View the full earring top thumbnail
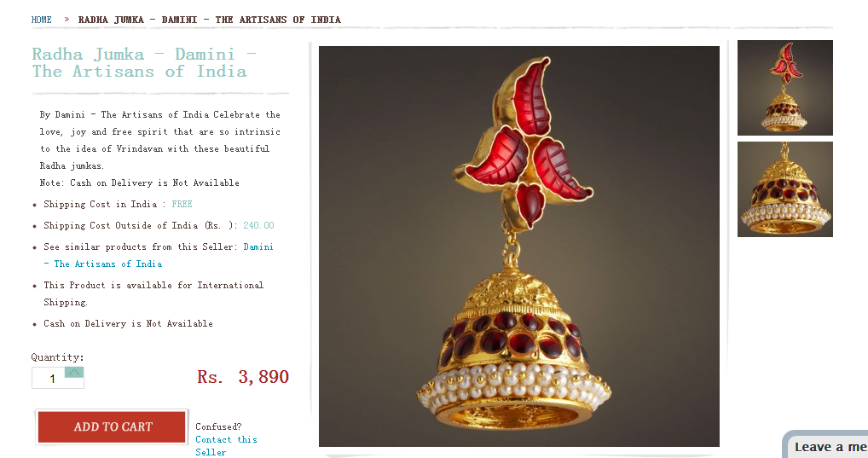Screen dimensions: 868x458 tap(785, 88)
